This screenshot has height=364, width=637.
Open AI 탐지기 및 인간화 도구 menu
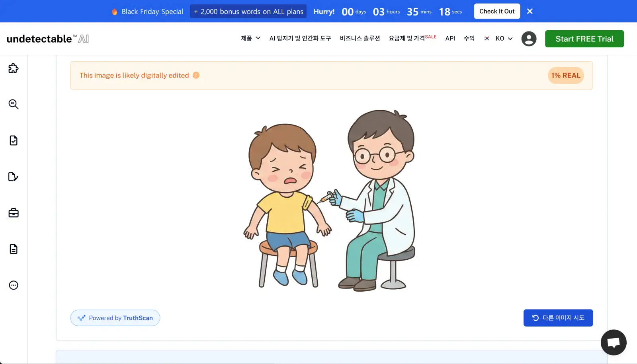(x=300, y=39)
